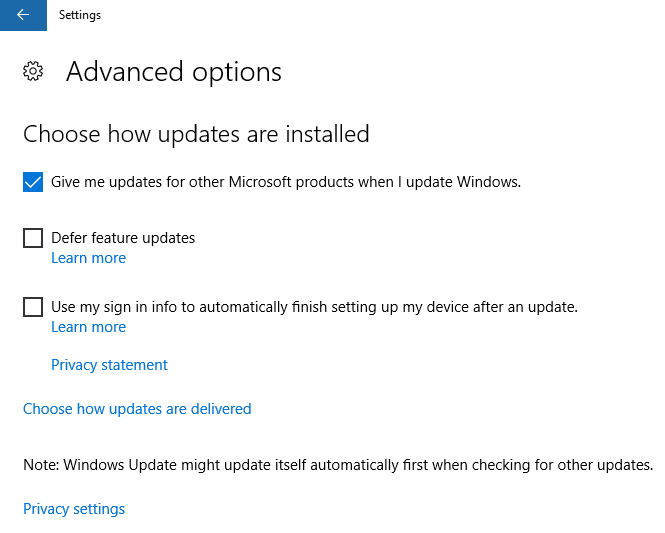Open Learn more below sign in info option
Screen dimensions: 665x533
click(x=88, y=327)
